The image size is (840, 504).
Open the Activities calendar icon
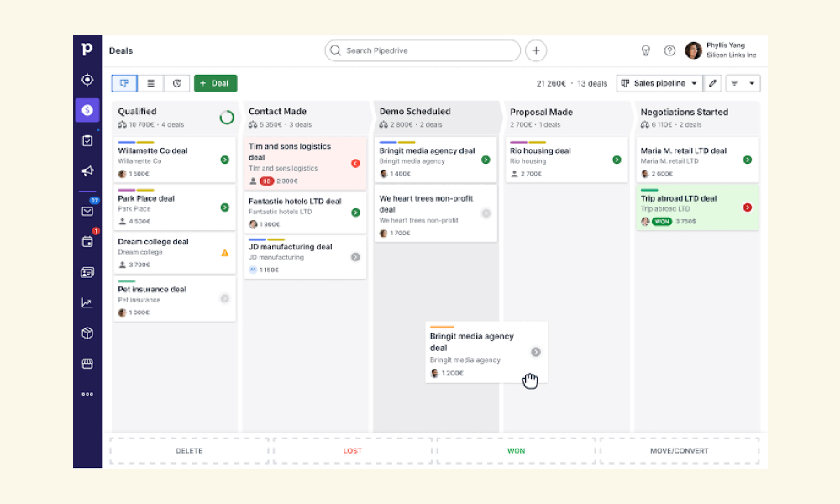pyautogui.click(x=87, y=242)
